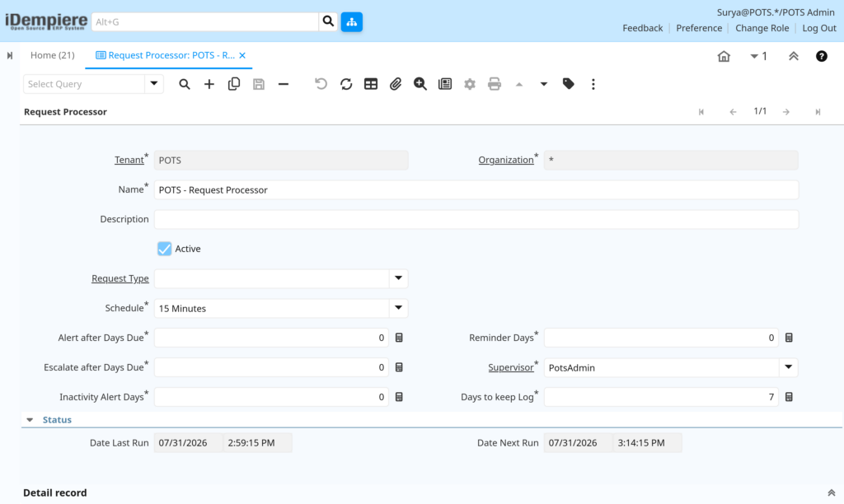Screen dimensions: 844x504
Task: Open calculator for Escalate after Days Due
Action: (399, 367)
